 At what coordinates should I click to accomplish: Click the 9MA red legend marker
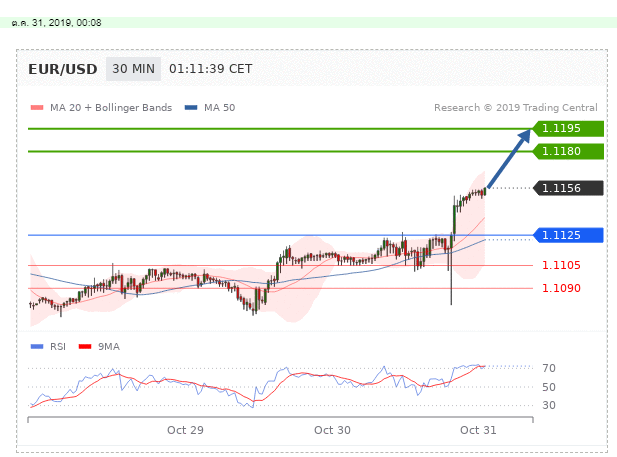pos(84,346)
